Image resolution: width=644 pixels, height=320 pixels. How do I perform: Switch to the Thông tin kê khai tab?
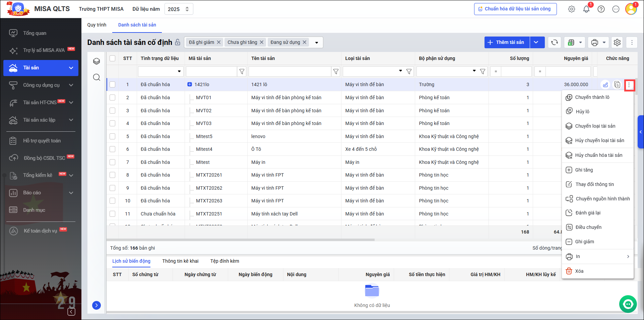180,261
